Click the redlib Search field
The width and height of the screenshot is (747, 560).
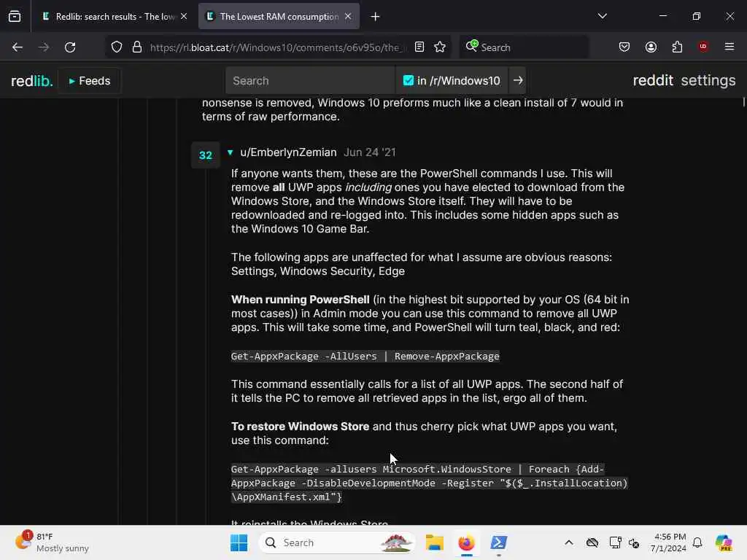(310, 80)
